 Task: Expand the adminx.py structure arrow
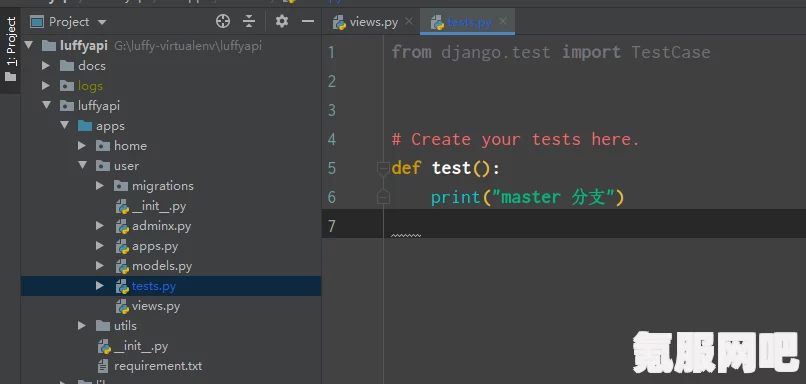(100, 226)
